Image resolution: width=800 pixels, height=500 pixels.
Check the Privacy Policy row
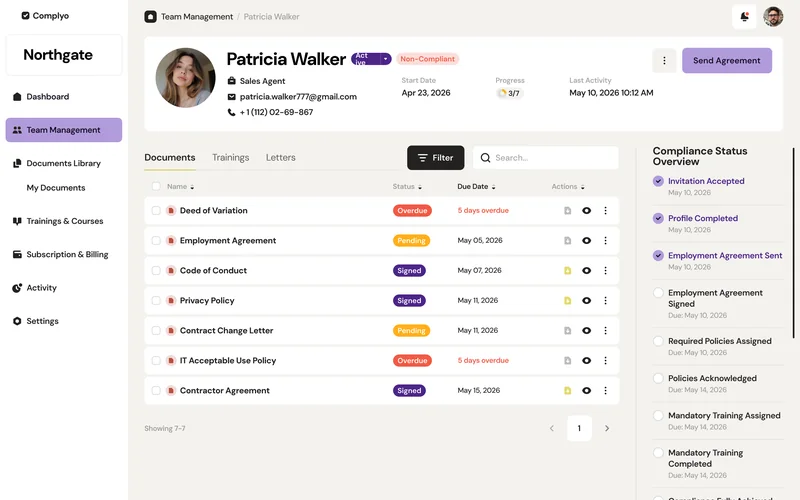(156, 301)
